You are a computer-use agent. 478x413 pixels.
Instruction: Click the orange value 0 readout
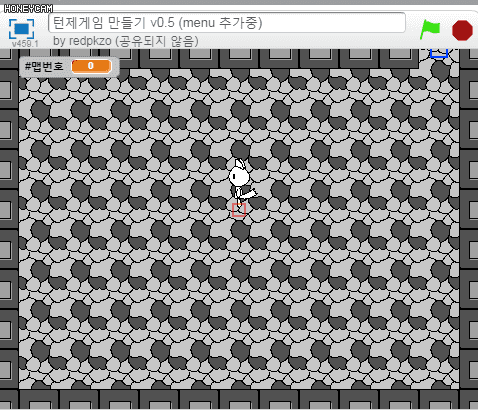pyautogui.click(x=91, y=66)
